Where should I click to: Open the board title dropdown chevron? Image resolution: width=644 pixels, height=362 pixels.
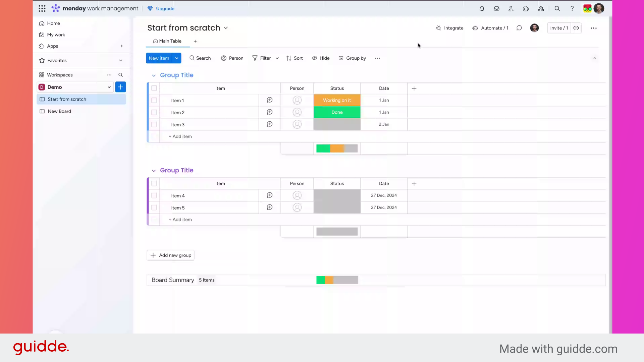[226, 28]
